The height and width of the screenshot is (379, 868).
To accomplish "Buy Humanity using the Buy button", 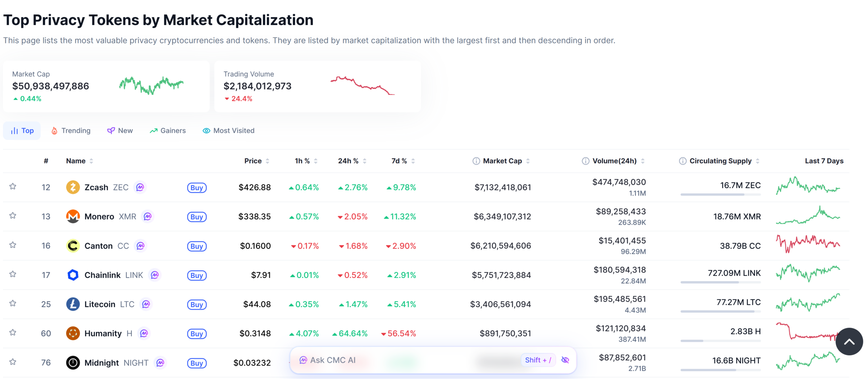I will (197, 334).
